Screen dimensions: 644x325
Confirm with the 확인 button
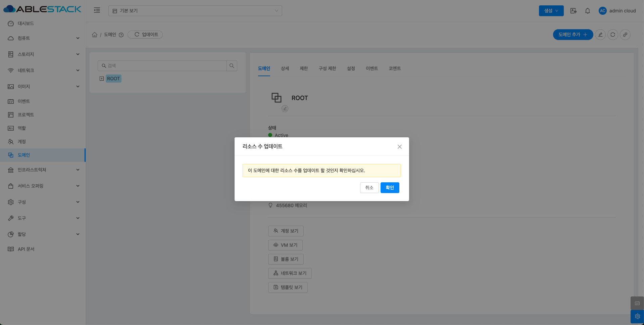(x=390, y=188)
